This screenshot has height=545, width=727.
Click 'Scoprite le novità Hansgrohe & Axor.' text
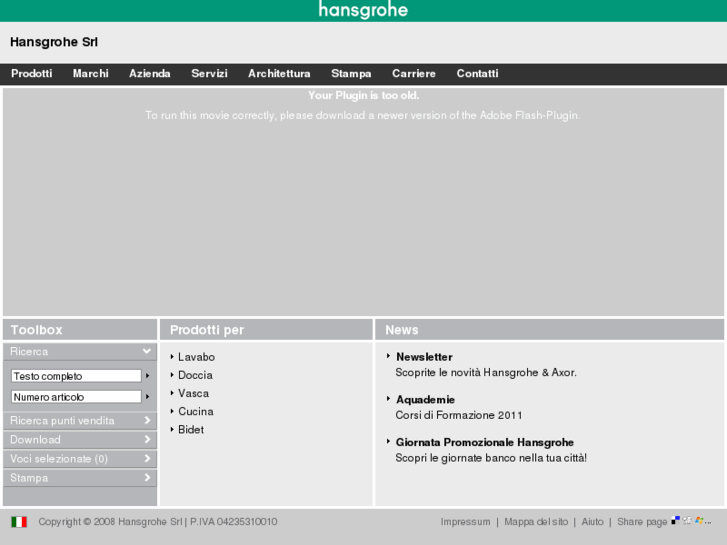click(486, 372)
